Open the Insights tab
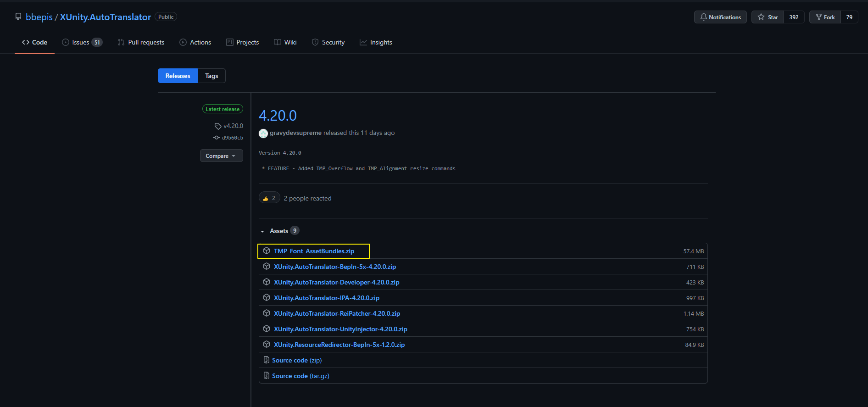868x407 pixels. tap(376, 42)
